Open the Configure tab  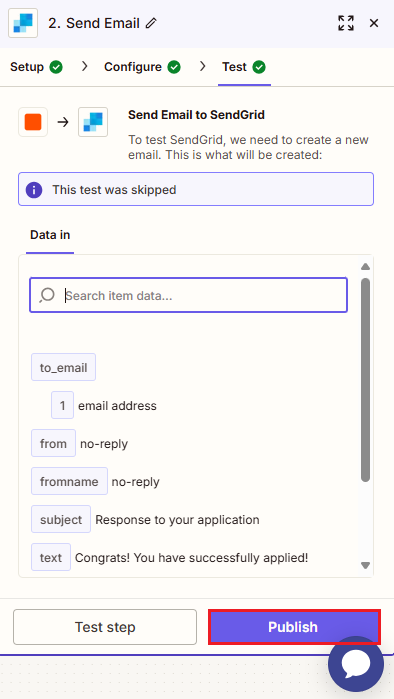point(142,67)
